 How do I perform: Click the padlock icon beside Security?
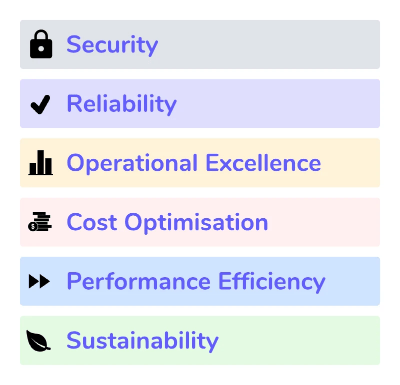tap(41, 44)
